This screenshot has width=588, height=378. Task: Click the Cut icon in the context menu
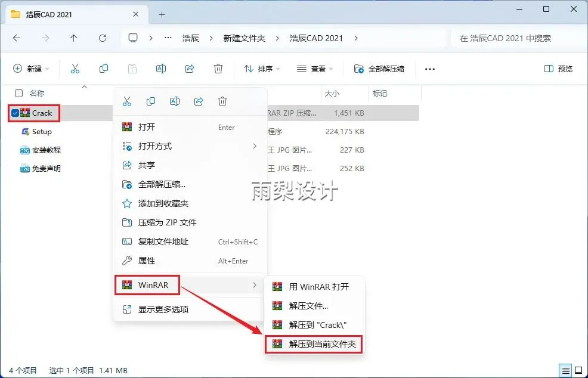[x=127, y=101]
